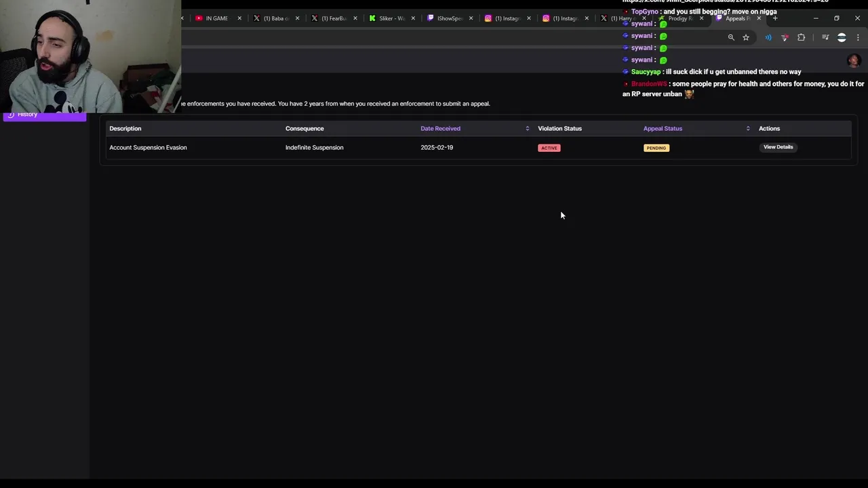Sort by Appeal Status arrows

click(x=747, y=128)
